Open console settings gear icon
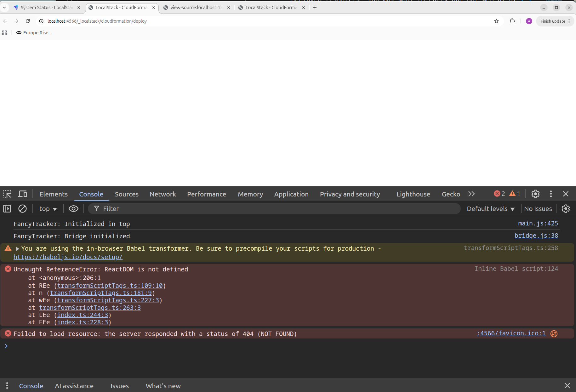The width and height of the screenshot is (576, 392). [566, 209]
